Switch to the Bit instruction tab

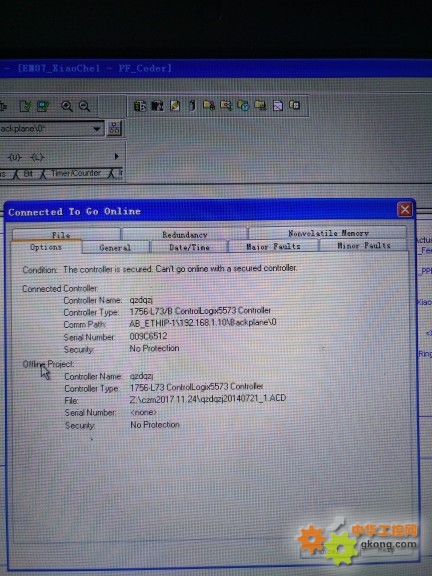[28, 173]
